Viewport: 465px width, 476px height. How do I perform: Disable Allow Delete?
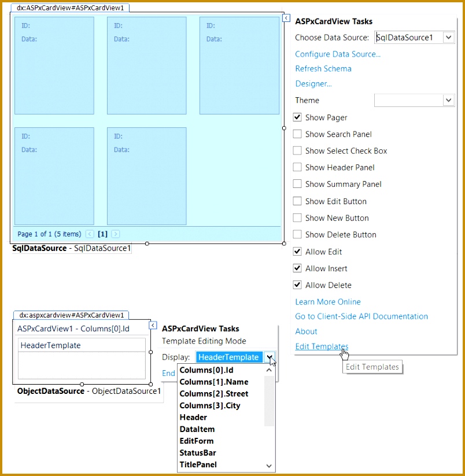pos(297,285)
